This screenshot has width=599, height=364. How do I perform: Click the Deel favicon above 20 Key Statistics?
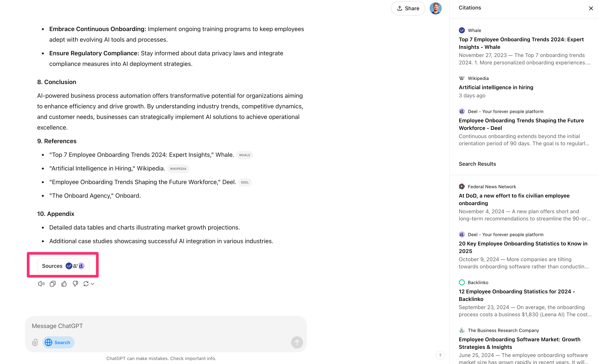coord(462,234)
